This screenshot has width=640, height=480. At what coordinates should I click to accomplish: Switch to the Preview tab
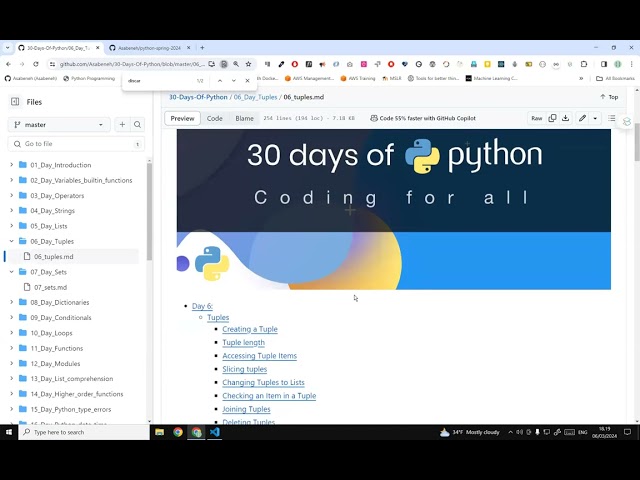(x=182, y=118)
